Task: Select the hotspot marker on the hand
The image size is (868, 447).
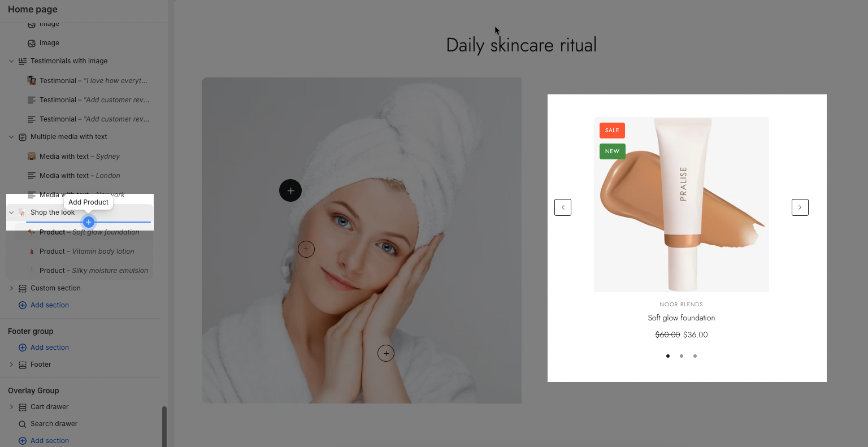Action: click(x=386, y=354)
